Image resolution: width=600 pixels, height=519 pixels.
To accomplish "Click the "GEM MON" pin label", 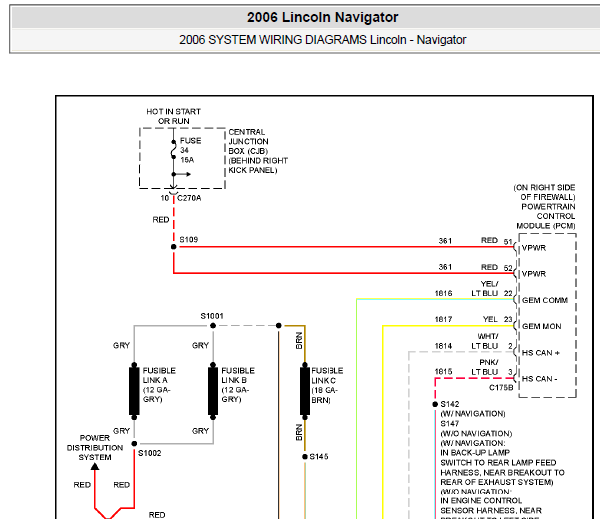I will [x=541, y=326].
